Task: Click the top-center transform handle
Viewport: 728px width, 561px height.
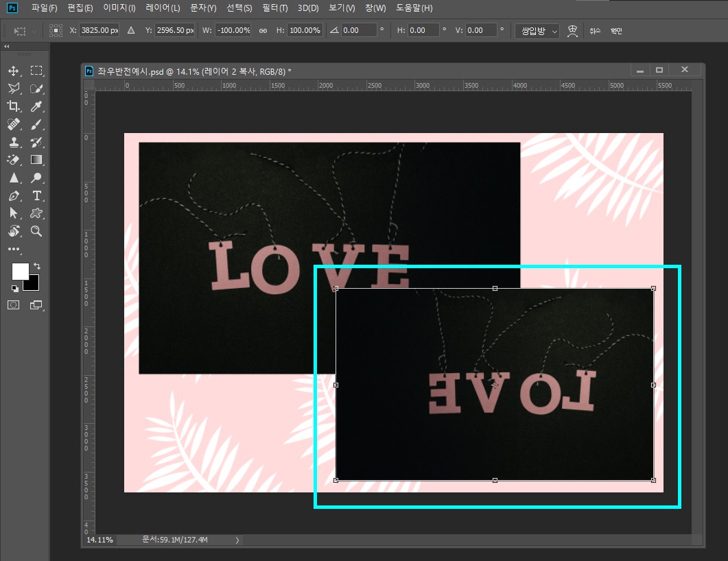Action: [495, 289]
